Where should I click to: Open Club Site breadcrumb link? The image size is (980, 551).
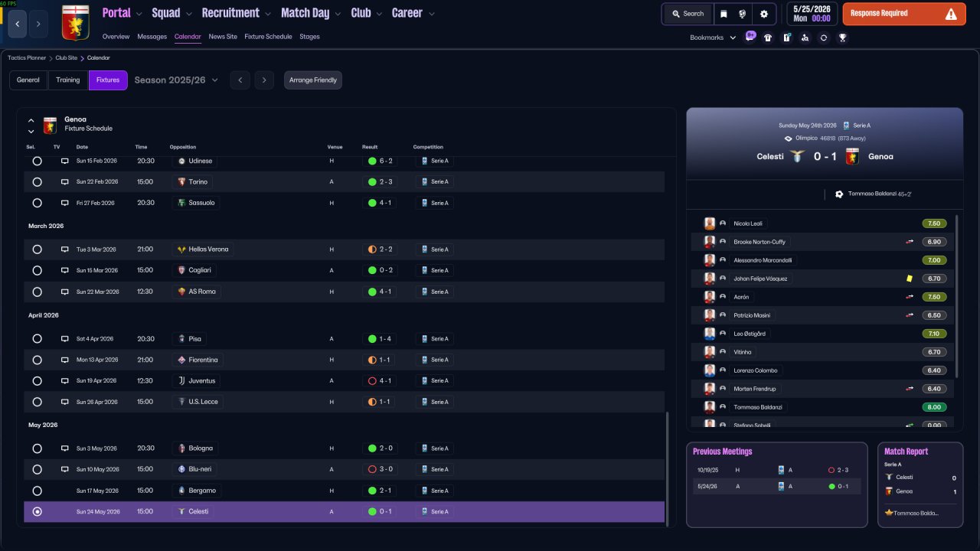(67, 58)
